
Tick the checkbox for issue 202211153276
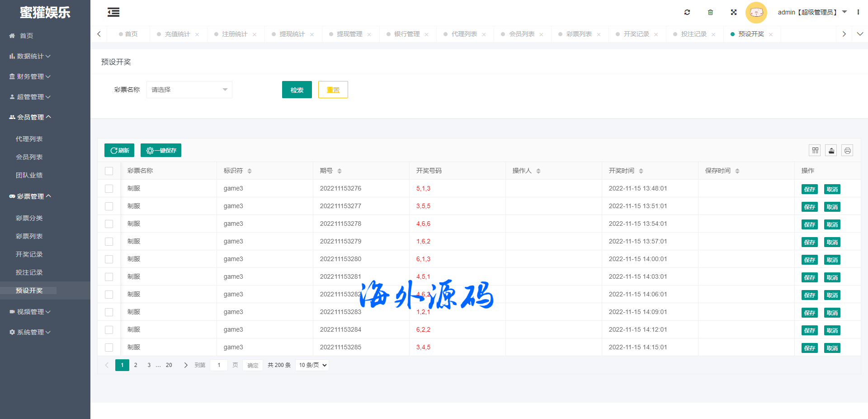click(x=109, y=189)
